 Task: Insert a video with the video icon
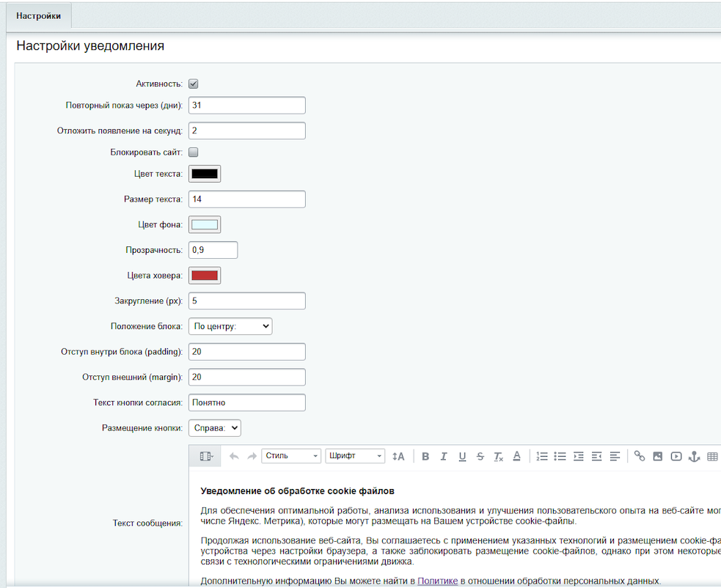(x=676, y=456)
